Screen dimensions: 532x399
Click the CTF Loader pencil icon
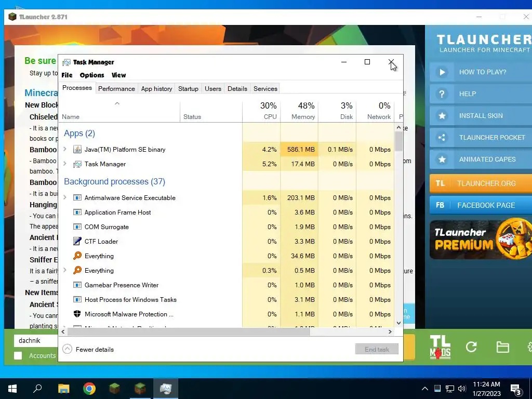click(x=77, y=241)
